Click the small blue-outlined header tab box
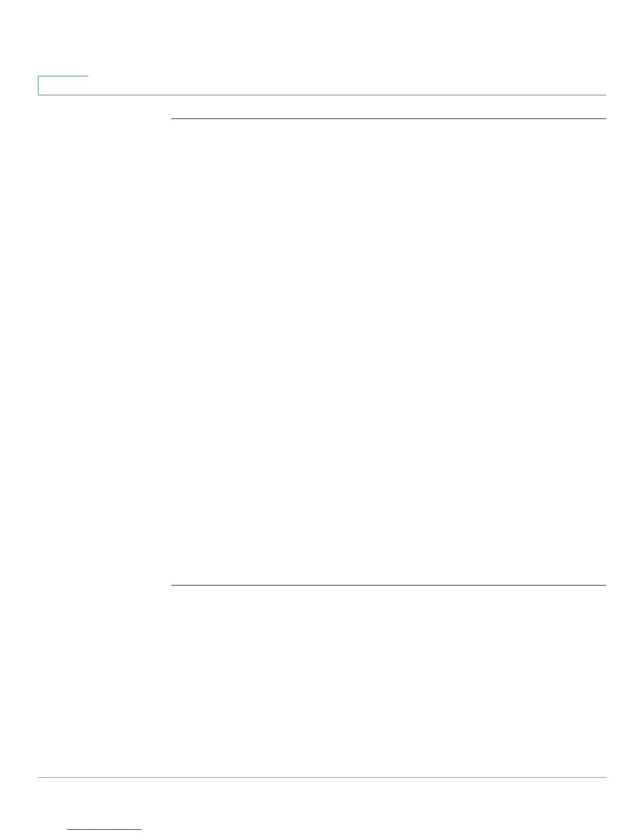 pyautogui.click(x=63, y=86)
